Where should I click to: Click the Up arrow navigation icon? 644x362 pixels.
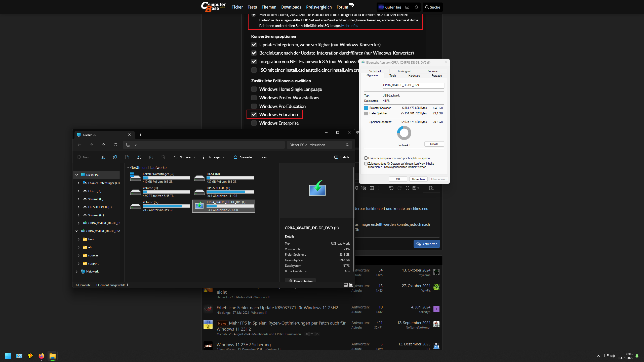(x=103, y=145)
